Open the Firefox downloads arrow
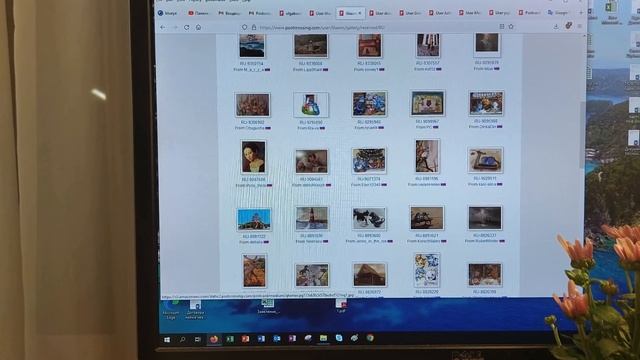The height and width of the screenshot is (360, 640). [x=556, y=27]
